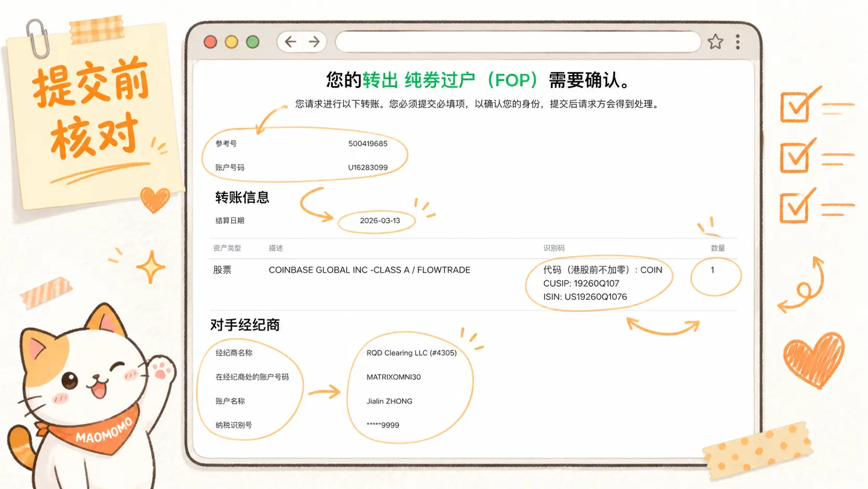The height and width of the screenshot is (489, 868).
Task: Select tax ID *****9999
Action: (383, 425)
